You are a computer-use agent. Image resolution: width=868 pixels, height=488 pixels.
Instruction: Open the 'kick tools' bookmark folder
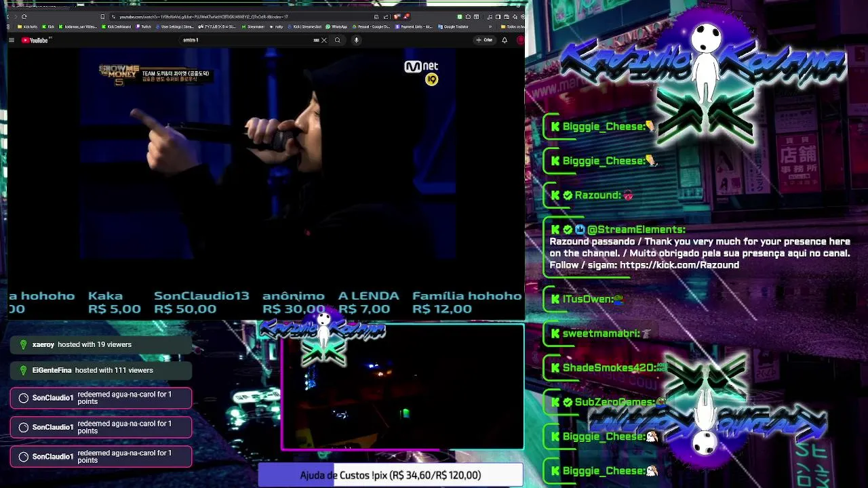click(28, 27)
